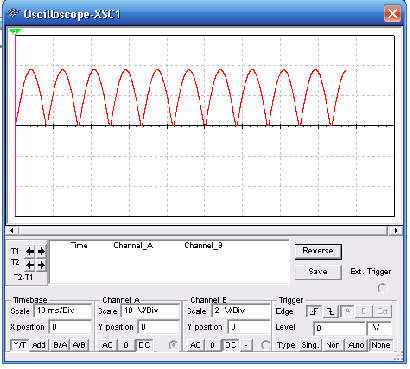
Task: Edit Channel B Y position field
Action: click(249, 327)
